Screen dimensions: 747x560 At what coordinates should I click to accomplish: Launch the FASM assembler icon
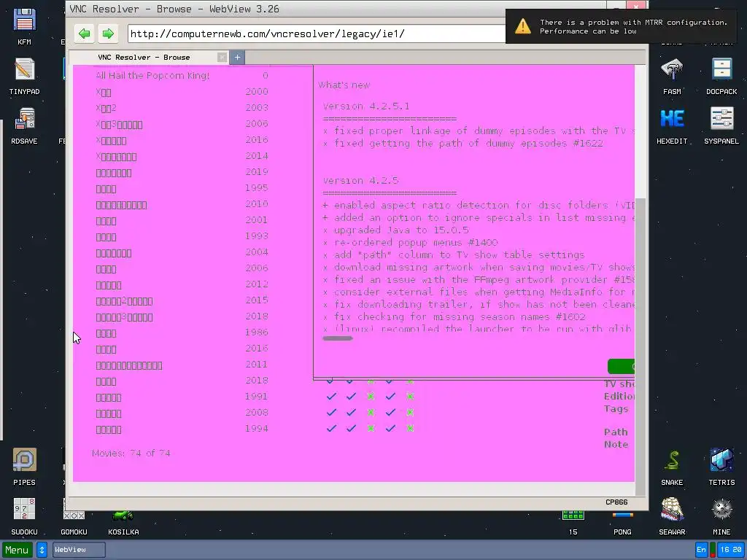672,76
